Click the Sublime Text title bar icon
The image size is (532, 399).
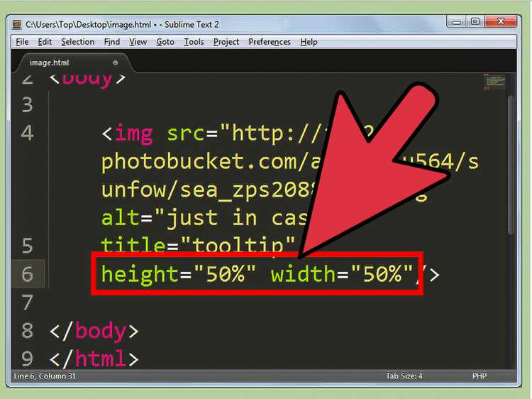16,24
